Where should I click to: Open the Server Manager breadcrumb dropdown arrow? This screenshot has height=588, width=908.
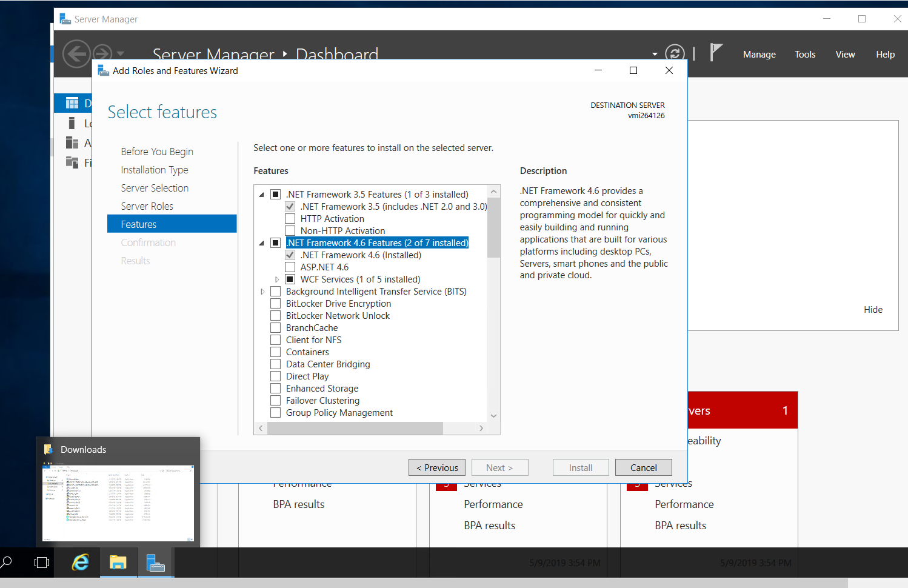point(655,54)
